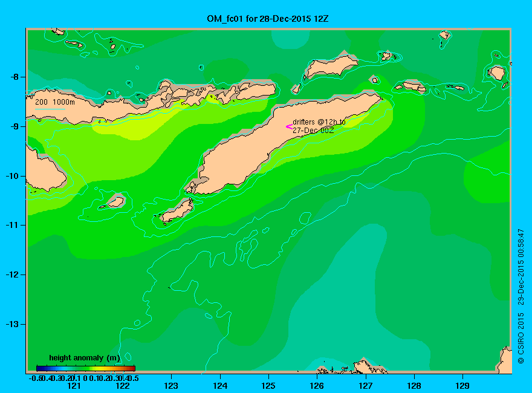
Task: Click the title "OM_fc01 for 28-Dec-2015 12Z"
Action: click(268, 19)
